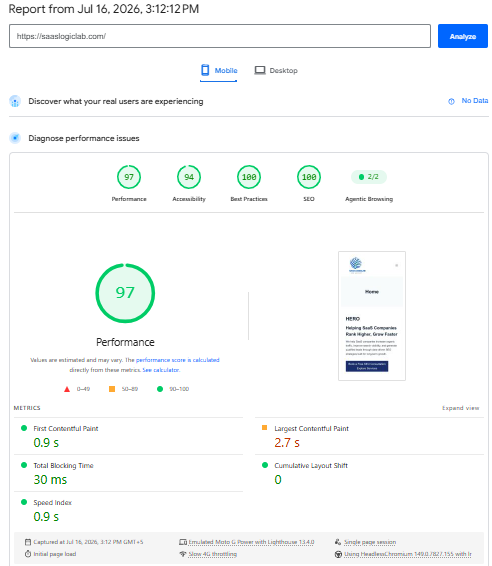Click the diagnose performance issues icon
This screenshot has height=566, width=492.
click(x=15, y=138)
